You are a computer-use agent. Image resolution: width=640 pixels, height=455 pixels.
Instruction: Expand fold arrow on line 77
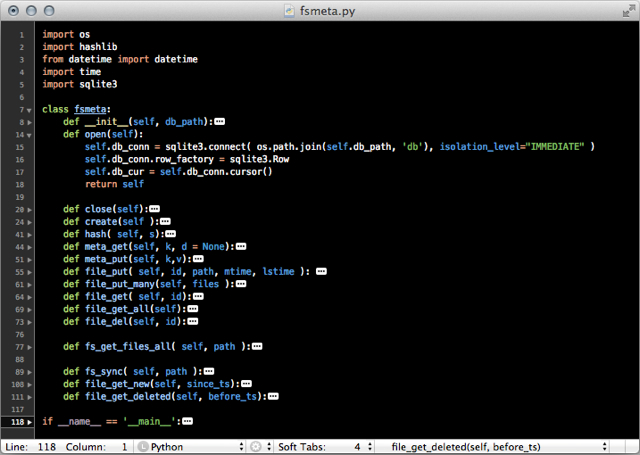(x=29, y=347)
